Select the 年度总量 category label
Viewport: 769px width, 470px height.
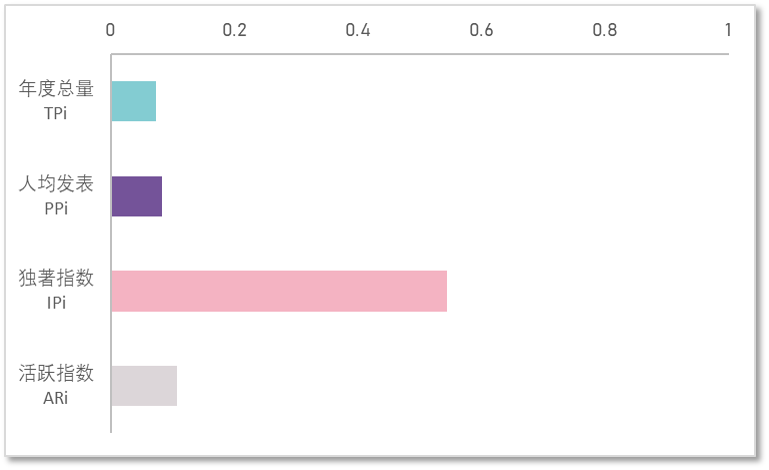(56, 89)
